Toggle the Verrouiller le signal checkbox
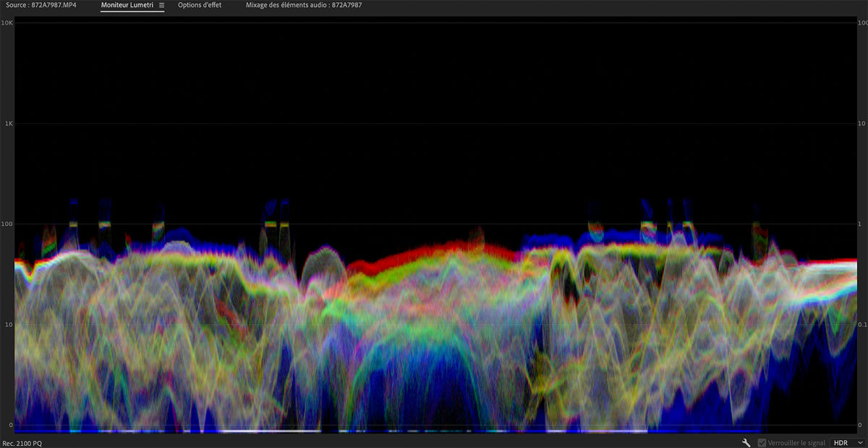 click(762, 442)
